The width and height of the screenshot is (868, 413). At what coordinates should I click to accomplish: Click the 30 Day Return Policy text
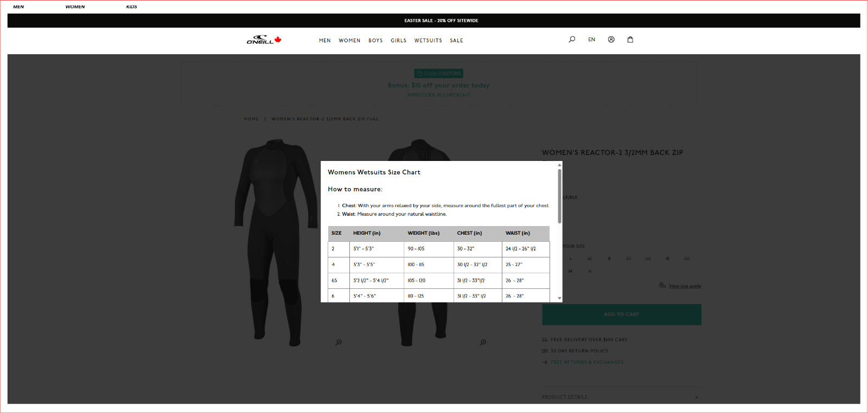coord(579,351)
